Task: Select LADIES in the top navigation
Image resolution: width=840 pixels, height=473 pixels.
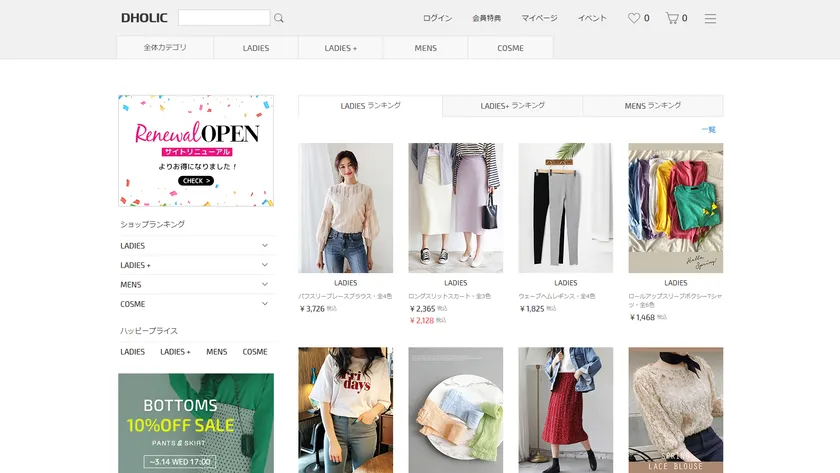Action: coord(256,48)
